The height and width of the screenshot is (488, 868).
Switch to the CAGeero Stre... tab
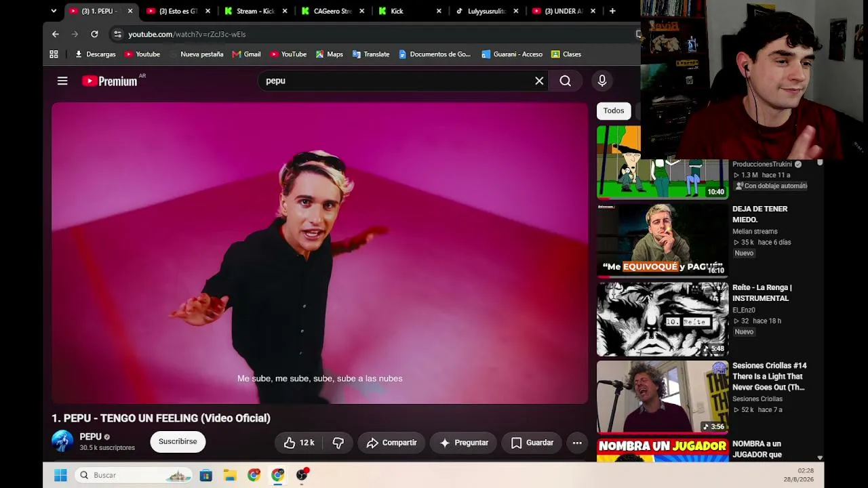coord(333,11)
